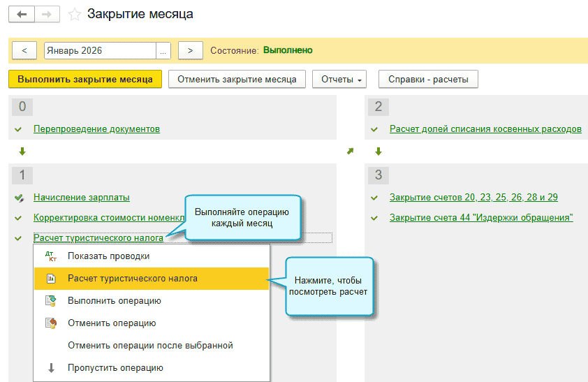Go forward with the right arrow button
The image size is (588, 382).
pos(47,14)
